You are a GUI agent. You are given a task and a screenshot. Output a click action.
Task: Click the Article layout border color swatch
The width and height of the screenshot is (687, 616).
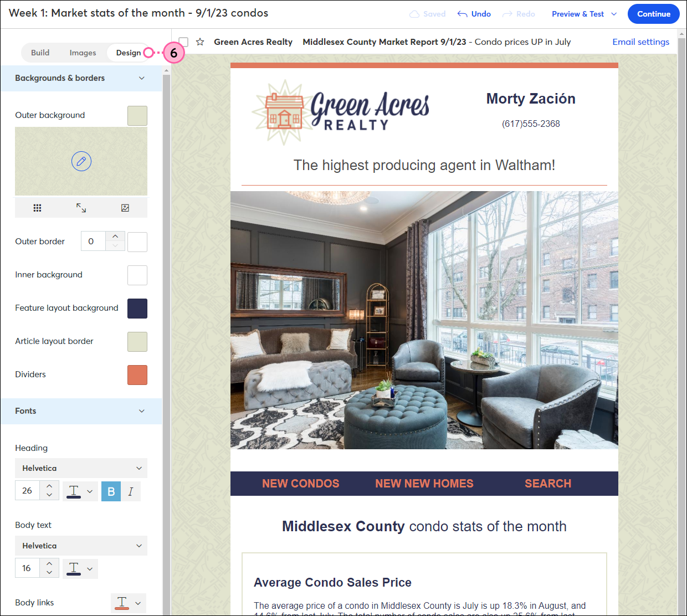point(137,342)
